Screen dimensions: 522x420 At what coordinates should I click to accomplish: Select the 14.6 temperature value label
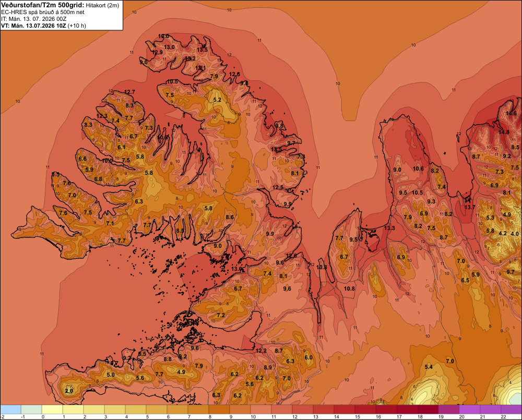(x=511, y=113)
